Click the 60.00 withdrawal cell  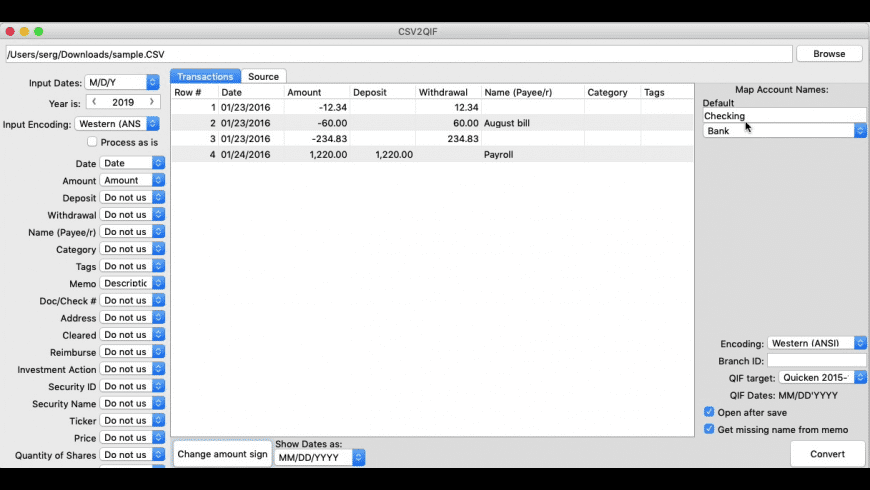[448, 123]
